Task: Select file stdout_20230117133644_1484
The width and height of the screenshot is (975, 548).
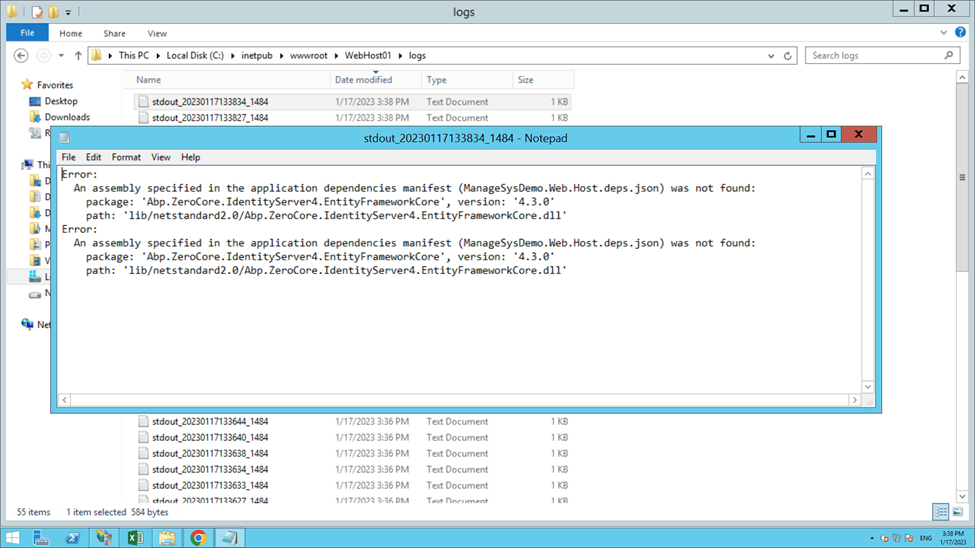Action: [352, 421]
